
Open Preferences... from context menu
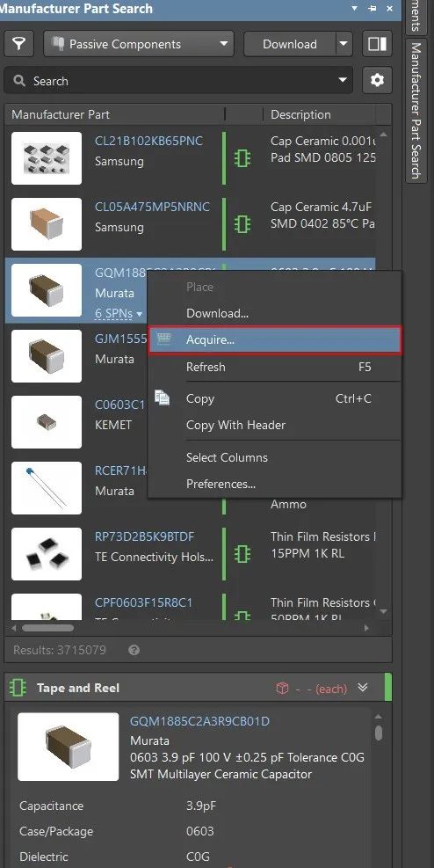pos(275,484)
